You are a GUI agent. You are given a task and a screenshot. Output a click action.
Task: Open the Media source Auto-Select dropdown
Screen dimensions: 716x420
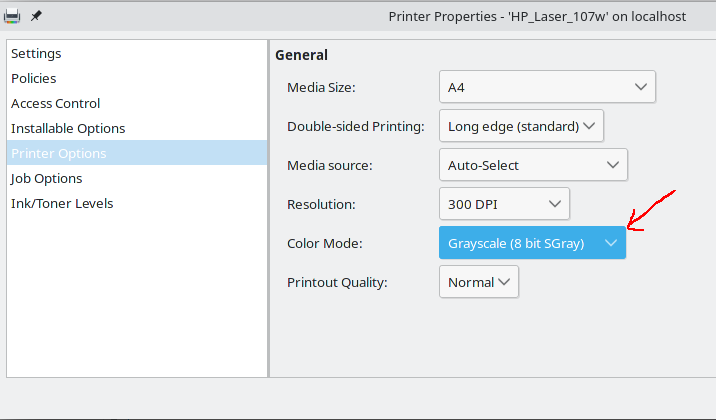[532, 165]
